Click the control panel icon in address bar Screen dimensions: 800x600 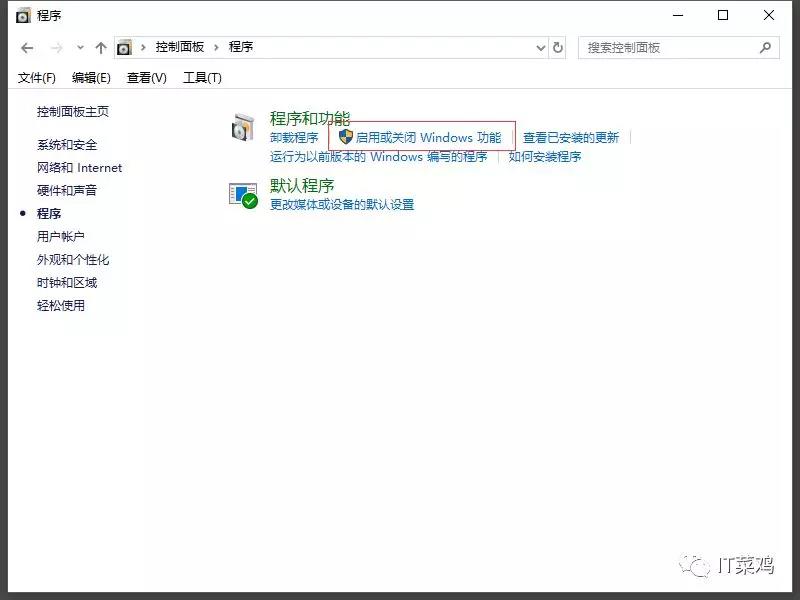(x=125, y=48)
